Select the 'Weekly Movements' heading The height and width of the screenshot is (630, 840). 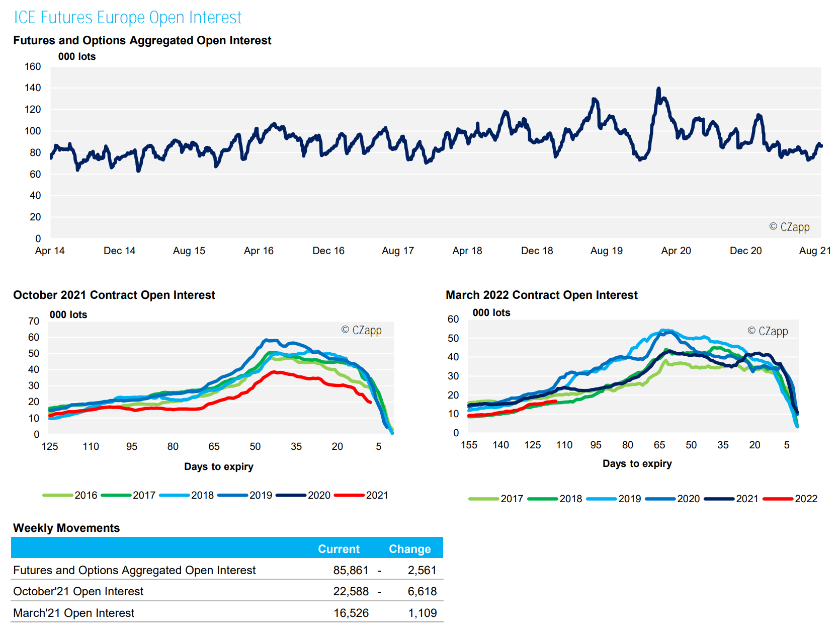click(x=66, y=528)
